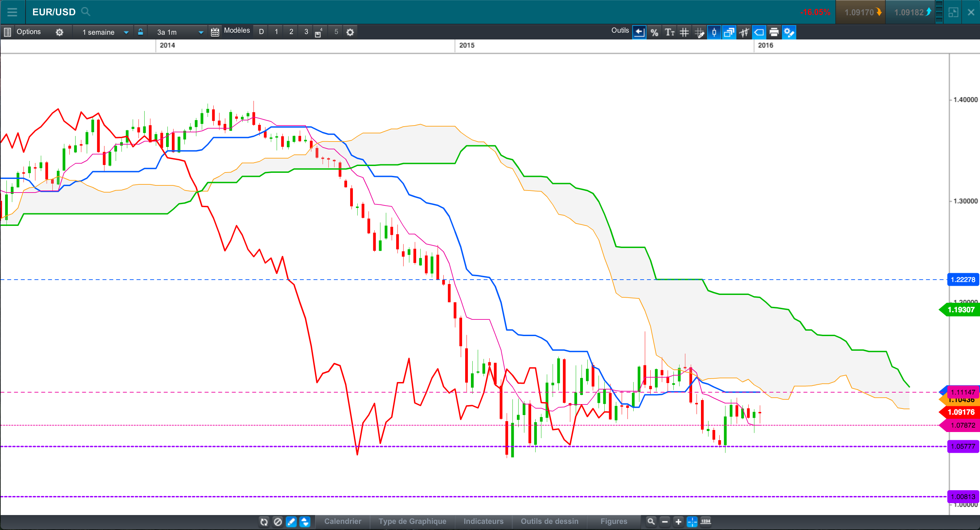
Task: Click the refresh chart icon
Action: pos(264,521)
